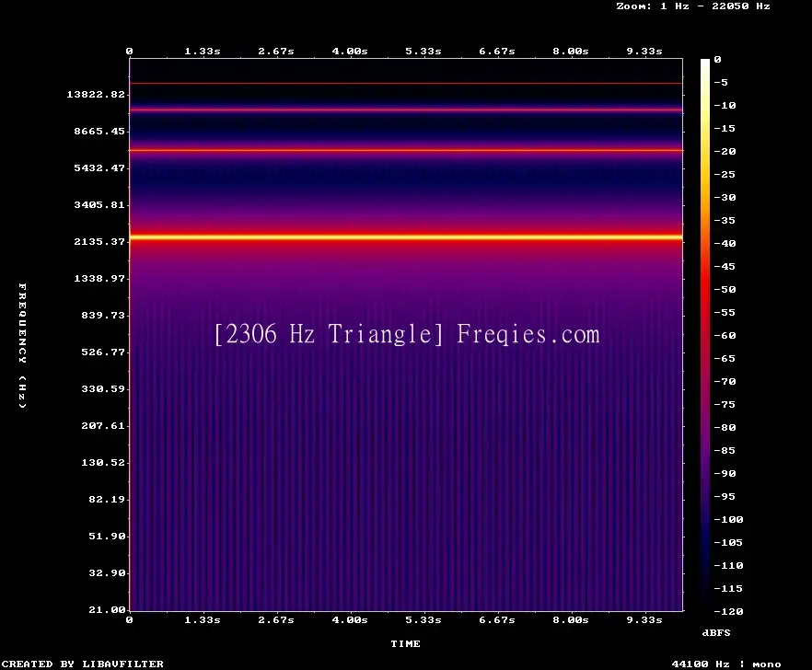
Task: Click the -120 value on dBFS scale
Action: pos(728,611)
